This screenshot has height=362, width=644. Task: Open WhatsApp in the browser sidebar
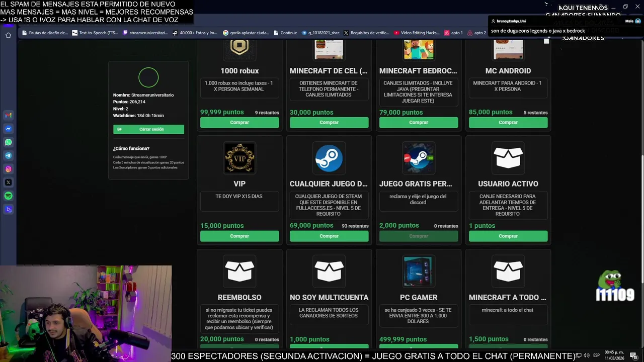pos(8,142)
